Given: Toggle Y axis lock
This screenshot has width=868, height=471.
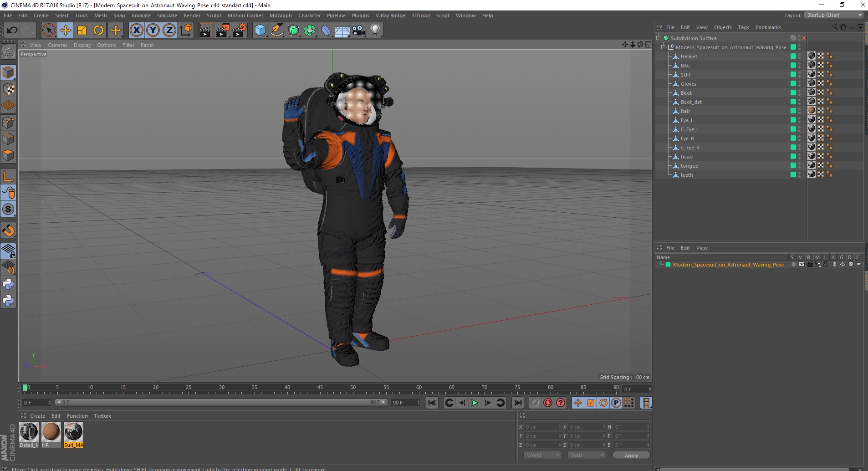Looking at the screenshot, I should (x=153, y=31).
